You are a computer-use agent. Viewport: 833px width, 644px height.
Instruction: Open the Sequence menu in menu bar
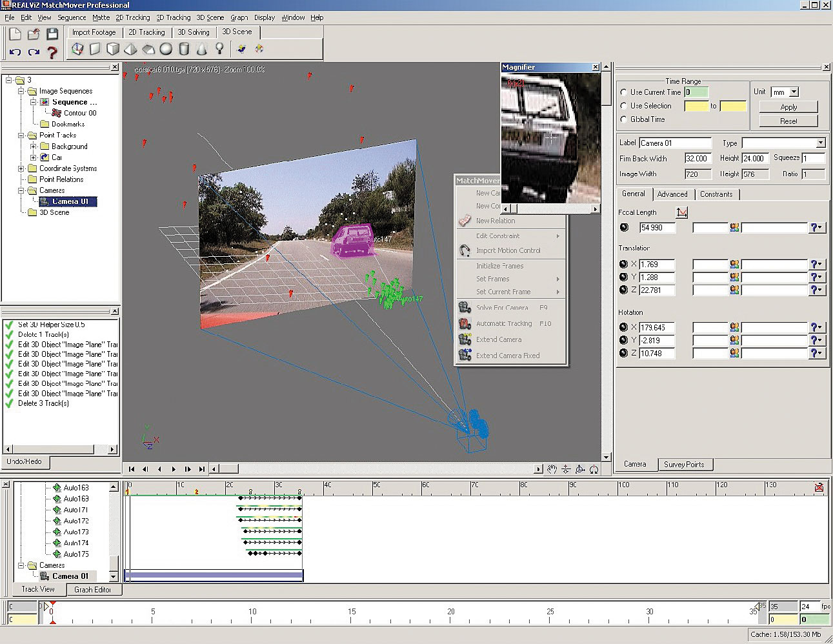pos(72,17)
